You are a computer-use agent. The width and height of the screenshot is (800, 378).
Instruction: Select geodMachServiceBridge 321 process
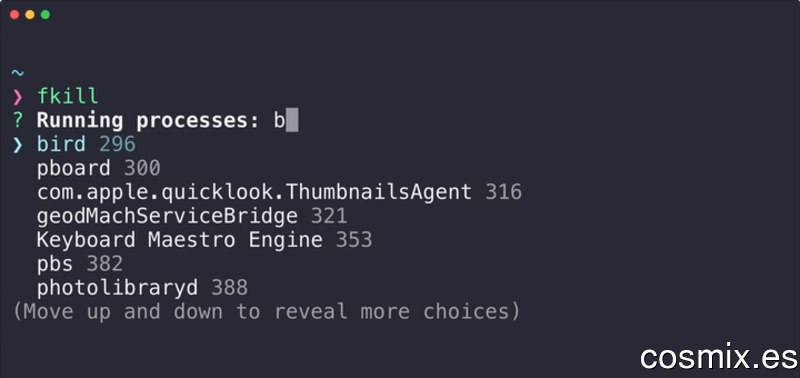click(192, 216)
